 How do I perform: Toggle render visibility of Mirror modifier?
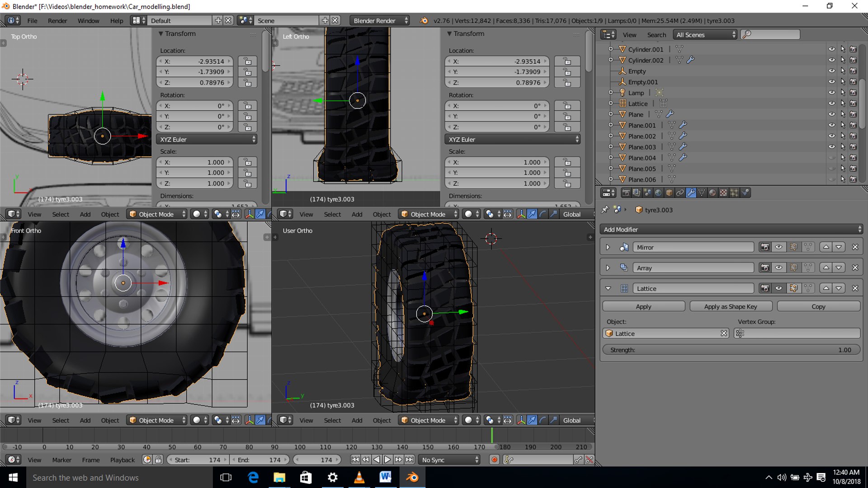764,247
